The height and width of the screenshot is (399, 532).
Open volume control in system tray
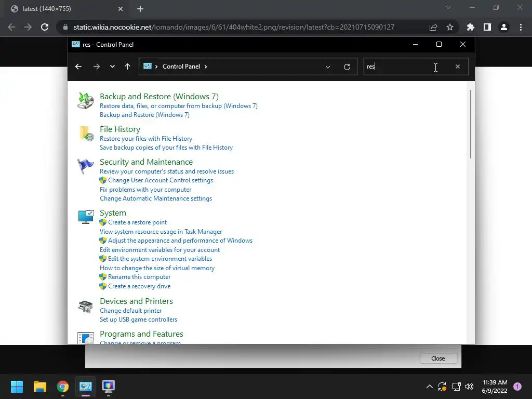click(x=469, y=387)
